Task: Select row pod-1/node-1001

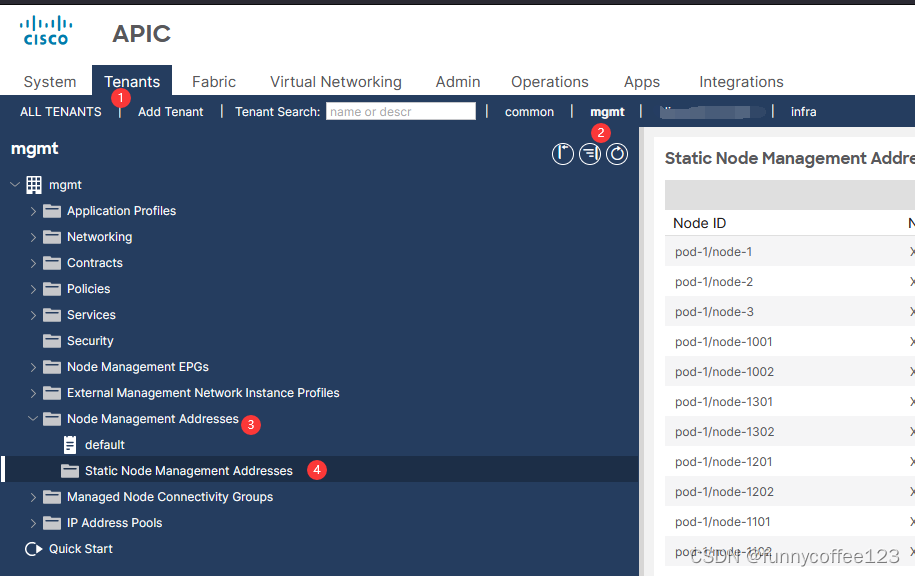Action: [790, 341]
